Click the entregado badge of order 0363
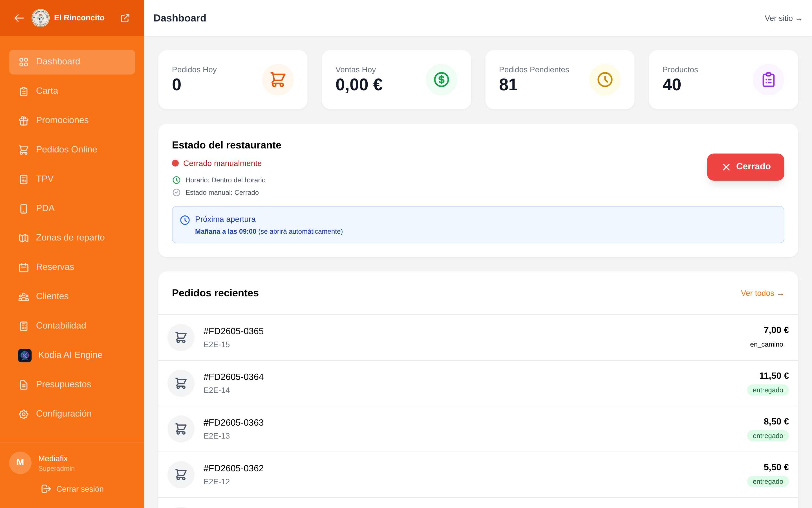Viewport: 812px width, 508px height. (768, 436)
